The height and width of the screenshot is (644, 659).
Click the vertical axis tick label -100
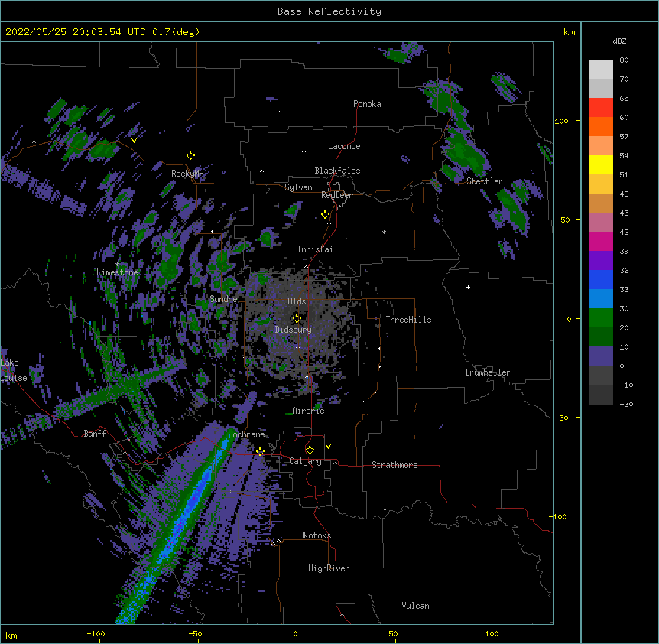click(x=559, y=516)
